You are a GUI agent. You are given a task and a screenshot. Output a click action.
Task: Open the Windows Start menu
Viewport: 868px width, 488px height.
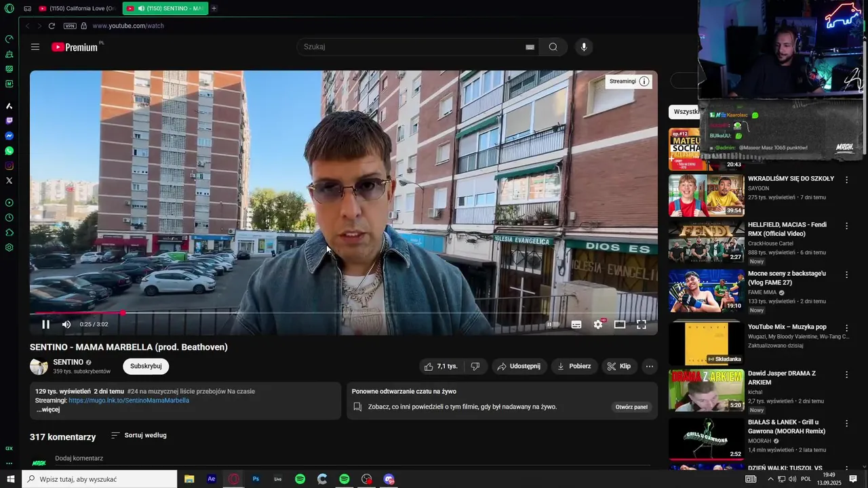(x=11, y=479)
